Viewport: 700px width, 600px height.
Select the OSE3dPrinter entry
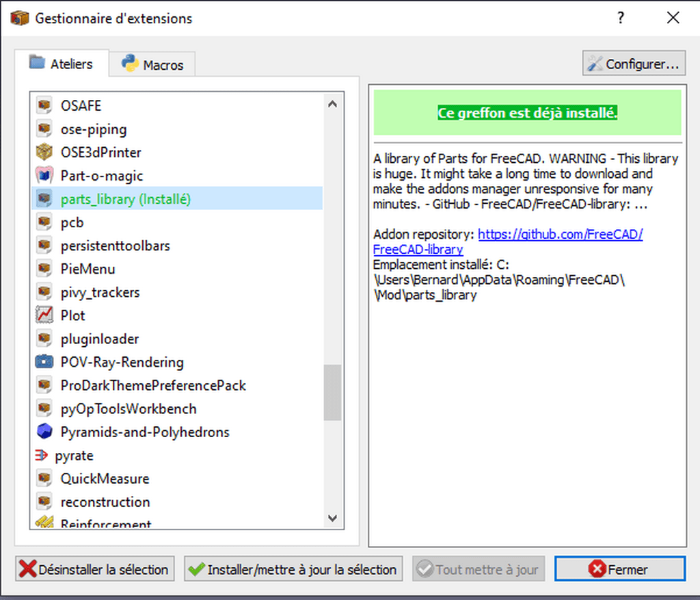pos(177,153)
